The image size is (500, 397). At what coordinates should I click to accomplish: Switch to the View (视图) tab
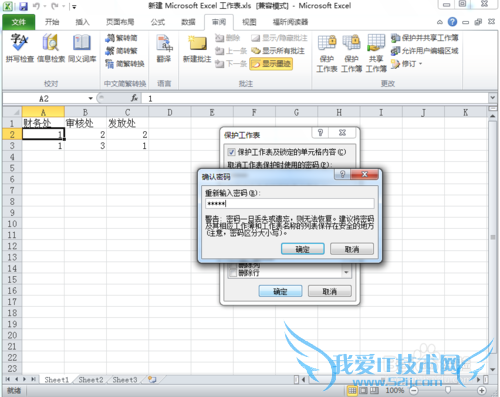pos(249,22)
